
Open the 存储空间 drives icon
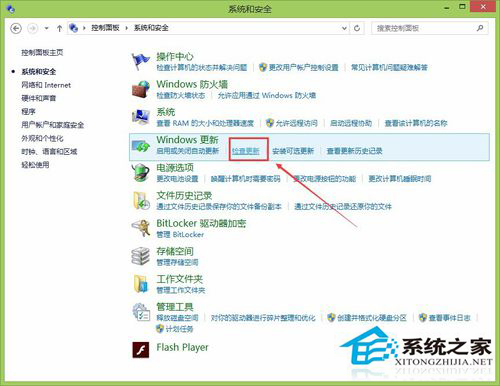pyautogui.click(x=141, y=256)
